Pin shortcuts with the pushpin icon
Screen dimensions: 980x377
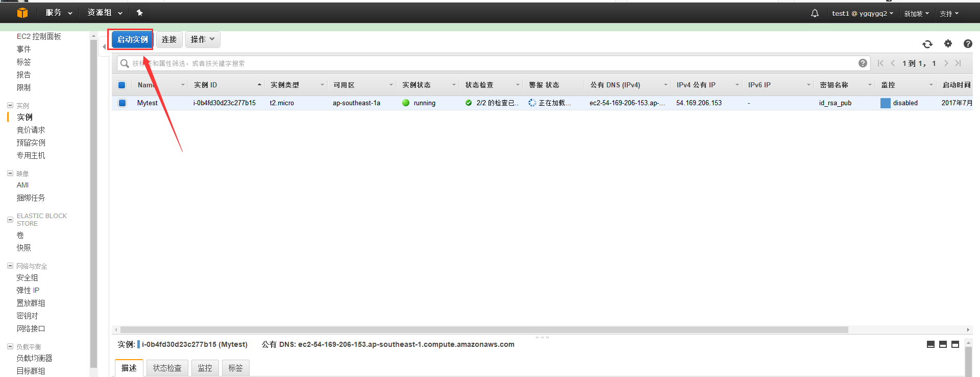click(x=139, y=13)
